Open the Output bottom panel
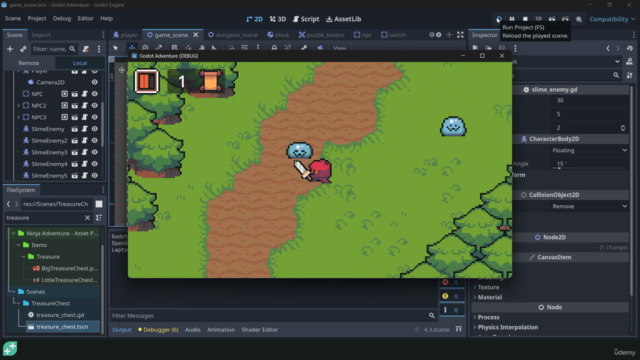 tap(122, 330)
